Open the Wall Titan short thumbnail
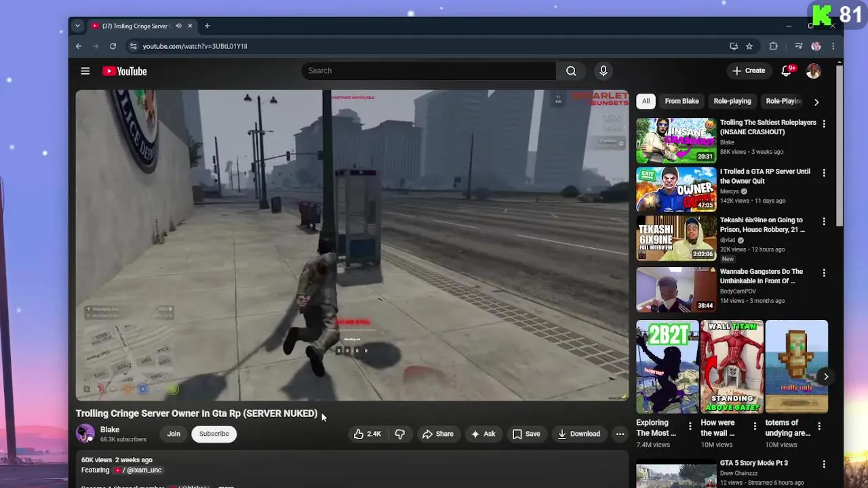868x488 pixels. pyautogui.click(x=732, y=367)
